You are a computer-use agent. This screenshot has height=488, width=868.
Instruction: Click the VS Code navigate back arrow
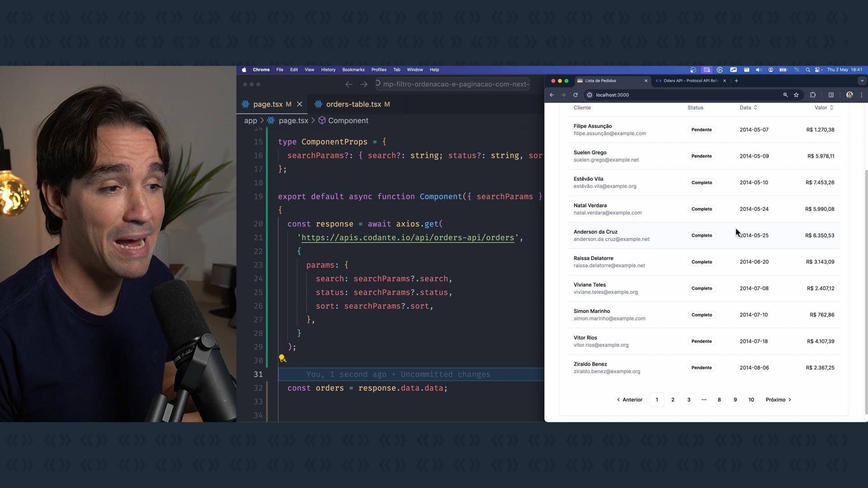[349, 84]
